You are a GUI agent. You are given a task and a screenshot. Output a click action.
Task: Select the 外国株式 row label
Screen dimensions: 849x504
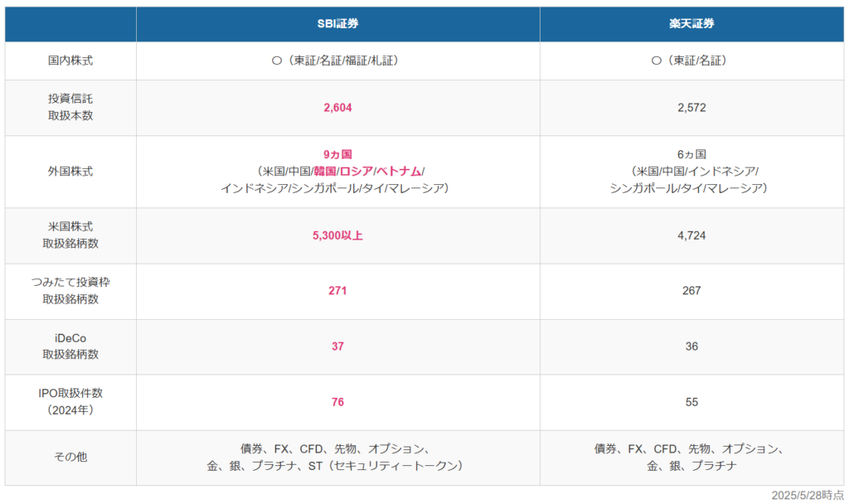click(x=70, y=172)
